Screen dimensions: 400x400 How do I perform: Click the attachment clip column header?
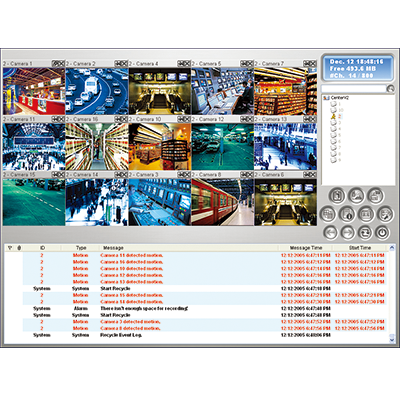19,248
